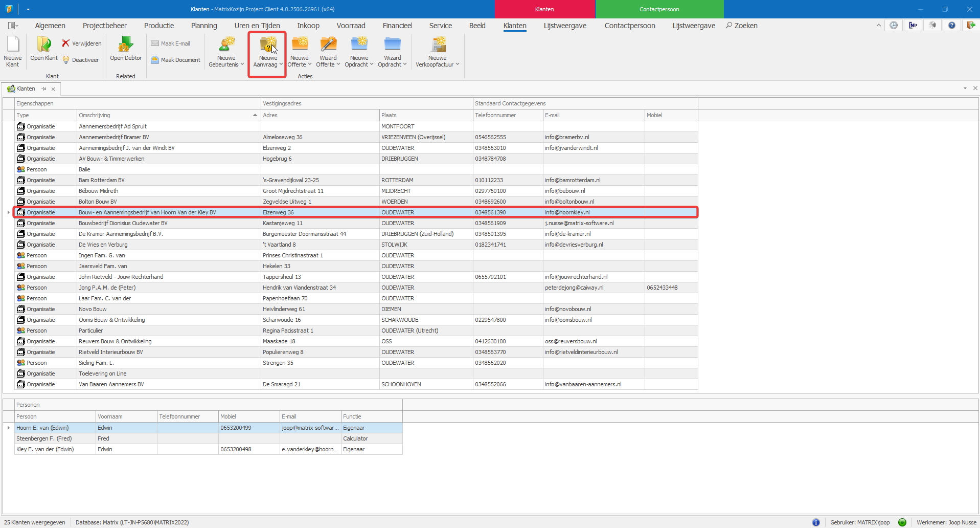The width and height of the screenshot is (980, 528).
Task: Click the Zoeken search box
Action: click(x=742, y=26)
